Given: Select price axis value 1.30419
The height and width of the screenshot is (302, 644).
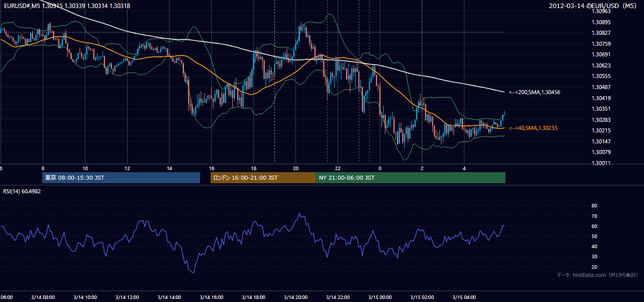Looking at the screenshot, I should [x=601, y=98].
